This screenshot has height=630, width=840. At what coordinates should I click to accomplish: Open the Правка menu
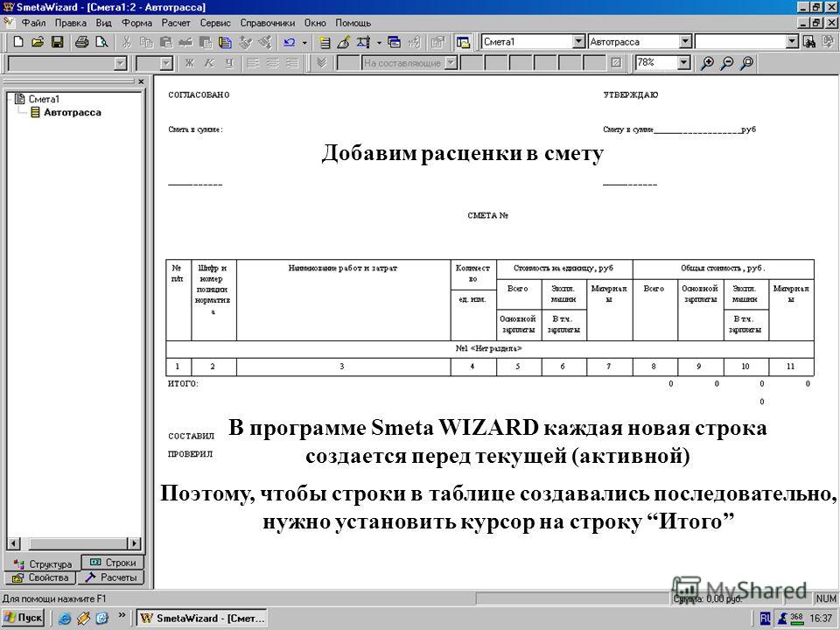(x=71, y=23)
